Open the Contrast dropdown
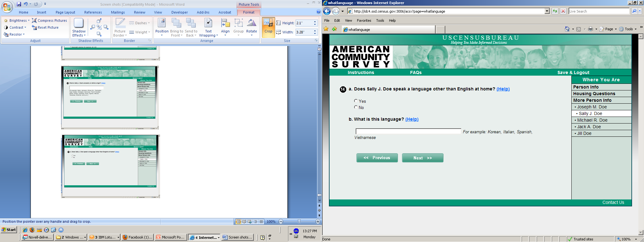Image resolution: width=644 pixels, height=242 pixels. [x=15, y=27]
